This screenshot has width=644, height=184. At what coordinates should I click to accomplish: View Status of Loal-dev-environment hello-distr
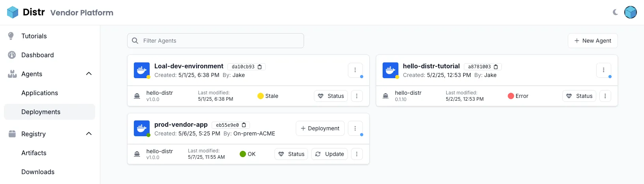pos(331,96)
